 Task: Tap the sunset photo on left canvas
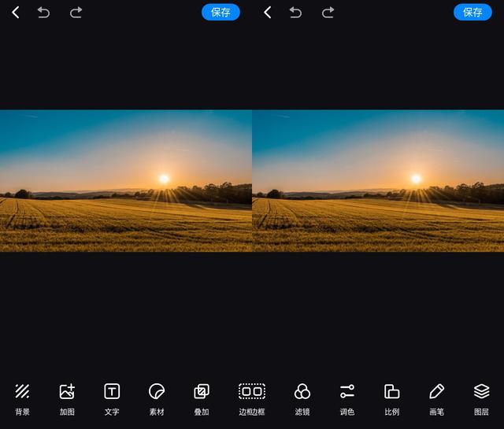click(126, 181)
